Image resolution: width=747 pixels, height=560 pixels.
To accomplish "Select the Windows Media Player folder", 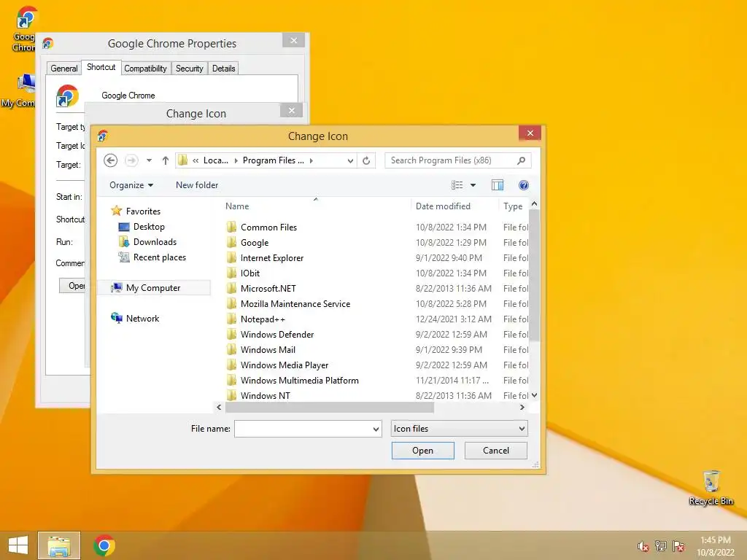I will click(376, 365).
